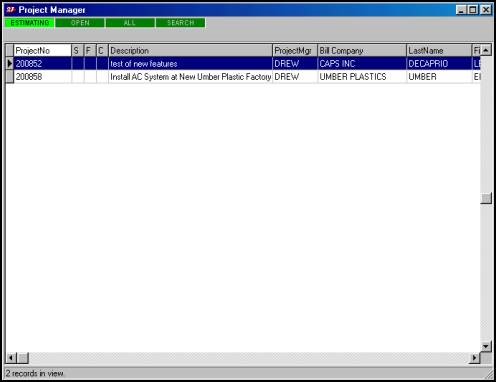
Task: Show ALL projects
Action: point(130,23)
